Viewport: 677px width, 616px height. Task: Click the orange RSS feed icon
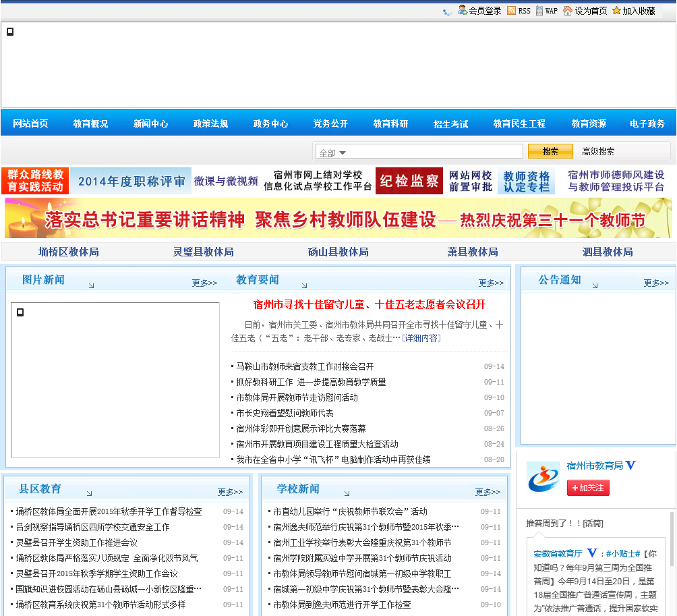click(x=512, y=11)
